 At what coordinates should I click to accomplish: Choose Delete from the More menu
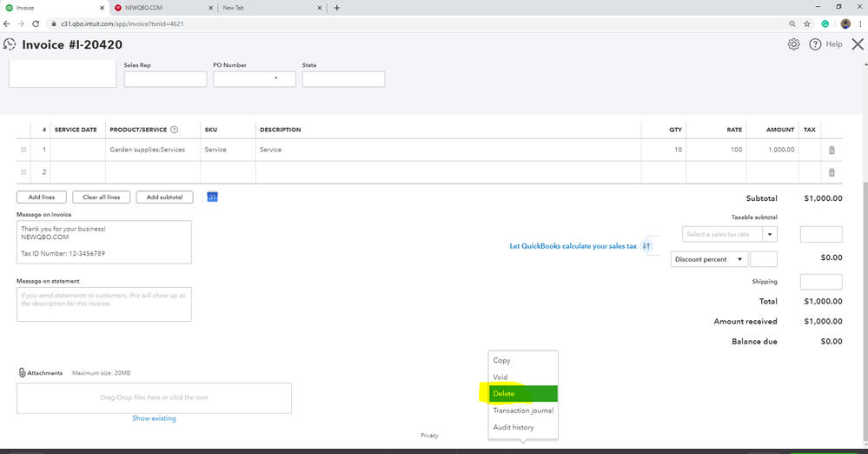click(x=523, y=394)
